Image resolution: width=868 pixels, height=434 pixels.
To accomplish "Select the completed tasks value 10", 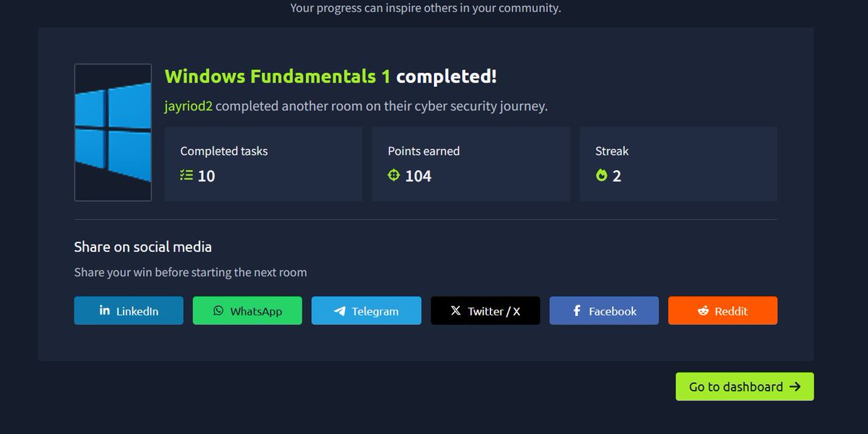I will pyautogui.click(x=206, y=176).
